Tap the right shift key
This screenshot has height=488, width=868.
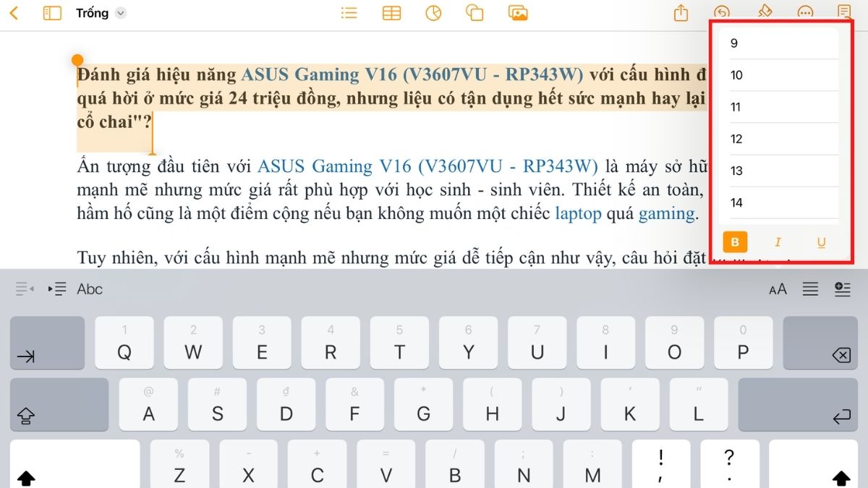(814, 464)
